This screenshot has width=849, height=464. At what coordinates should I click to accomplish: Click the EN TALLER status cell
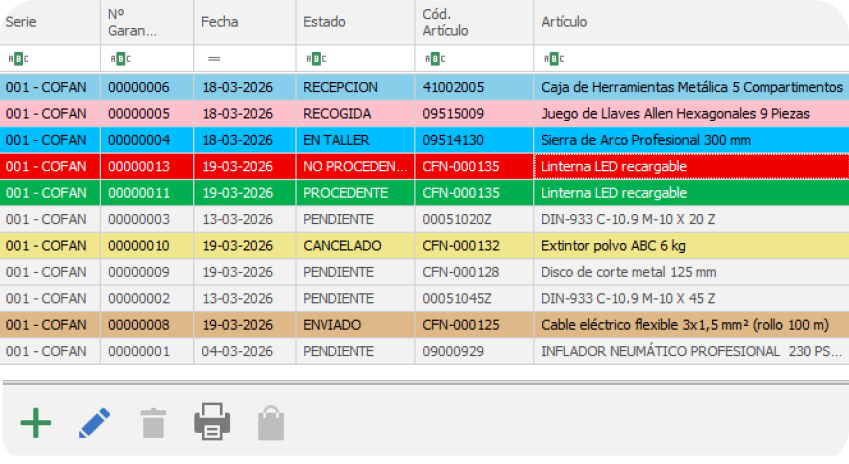[355, 140]
